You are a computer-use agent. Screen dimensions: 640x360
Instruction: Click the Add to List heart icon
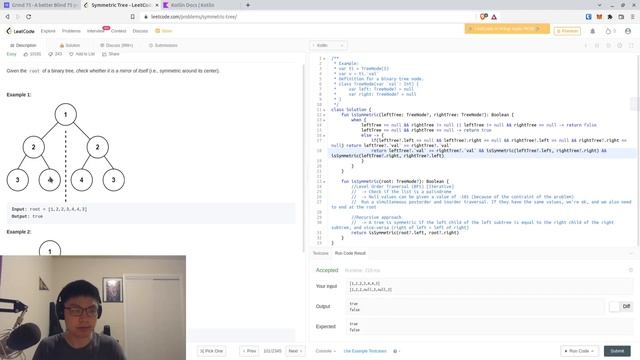pyautogui.click(x=71, y=54)
